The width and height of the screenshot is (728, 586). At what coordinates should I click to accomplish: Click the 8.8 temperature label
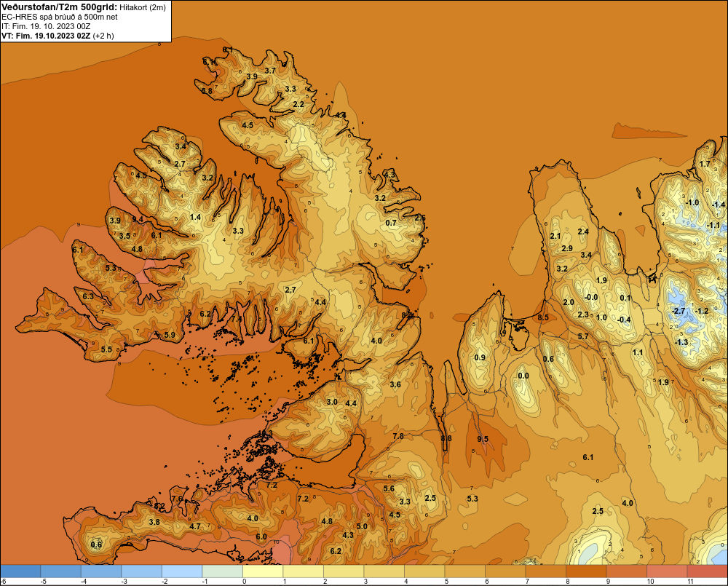point(446,438)
